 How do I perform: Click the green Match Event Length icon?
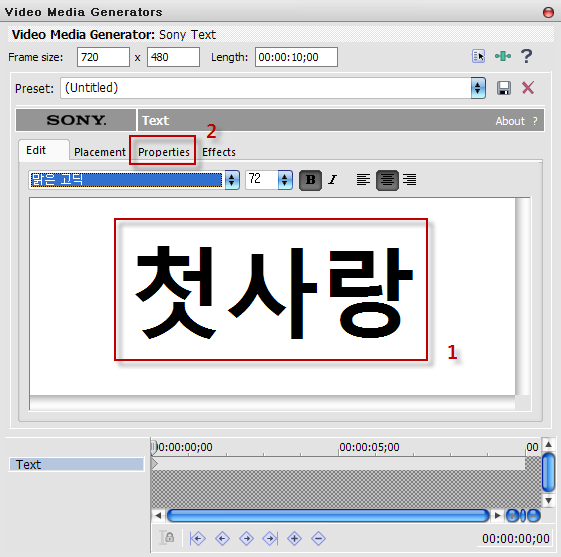tap(503, 56)
